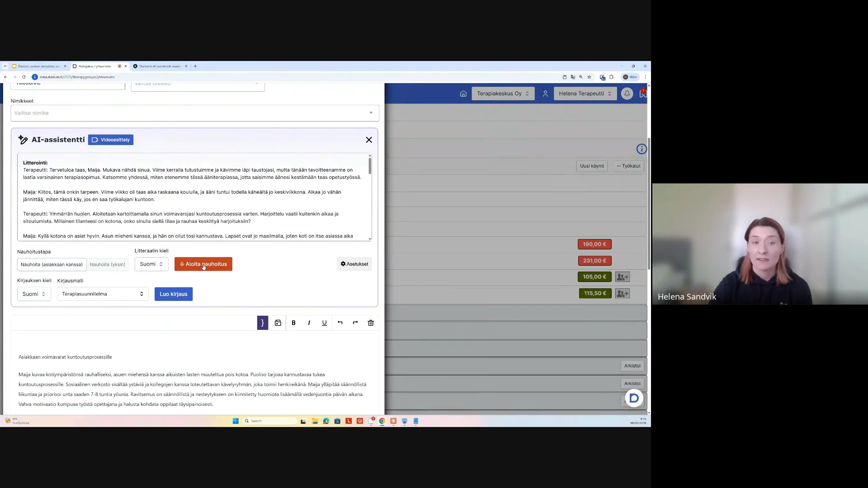
Task: Open Litteraatin kieli Suomi dropdown
Action: (151, 264)
